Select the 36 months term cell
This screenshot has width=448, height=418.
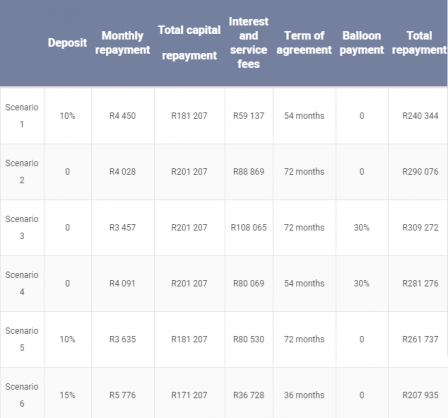pos(304,395)
